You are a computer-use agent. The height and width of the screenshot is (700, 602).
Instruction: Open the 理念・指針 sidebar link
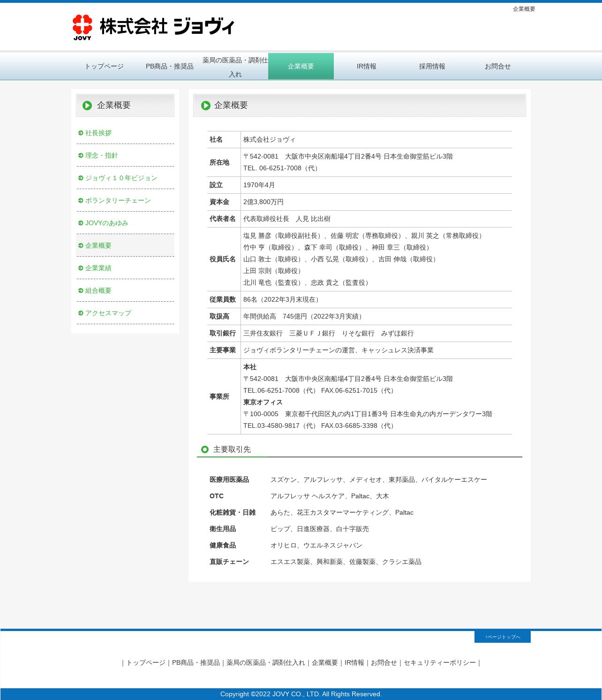point(102,156)
